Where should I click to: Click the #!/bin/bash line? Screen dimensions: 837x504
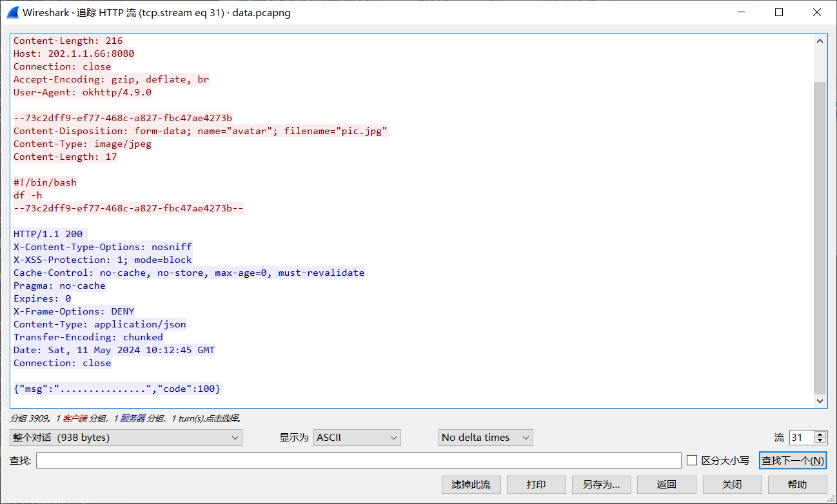click(45, 182)
